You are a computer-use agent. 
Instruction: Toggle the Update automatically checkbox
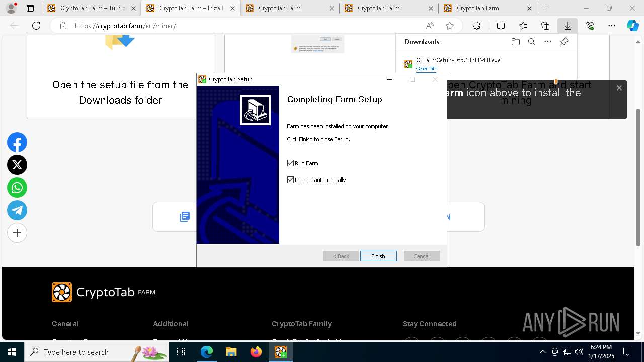(290, 180)
